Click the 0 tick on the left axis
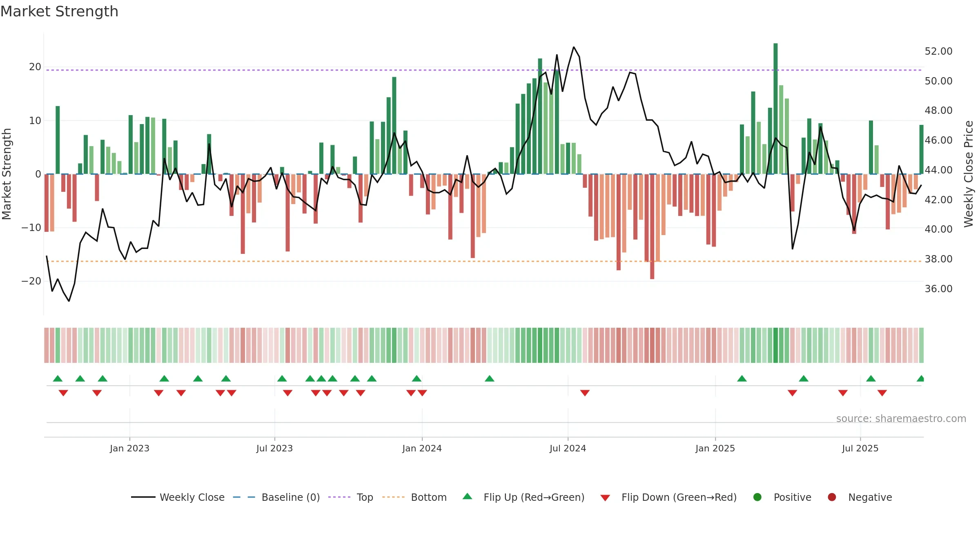Screen dimensions: 980x551 click(38, 174)
